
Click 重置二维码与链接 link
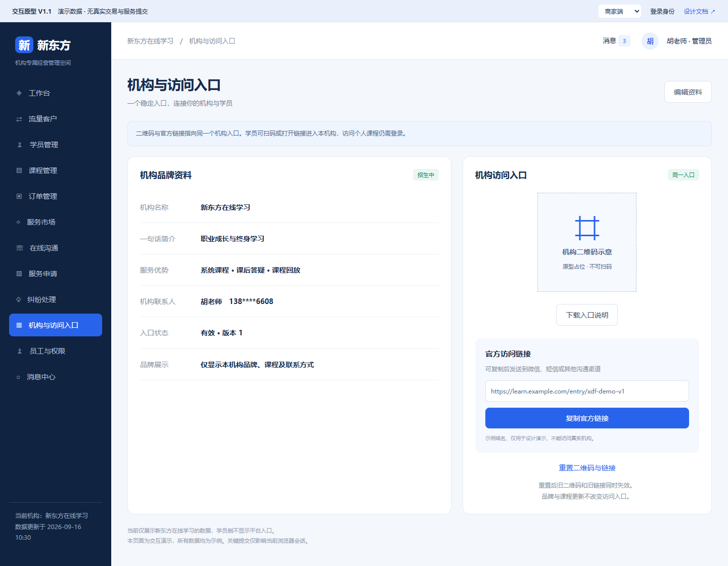587,468
